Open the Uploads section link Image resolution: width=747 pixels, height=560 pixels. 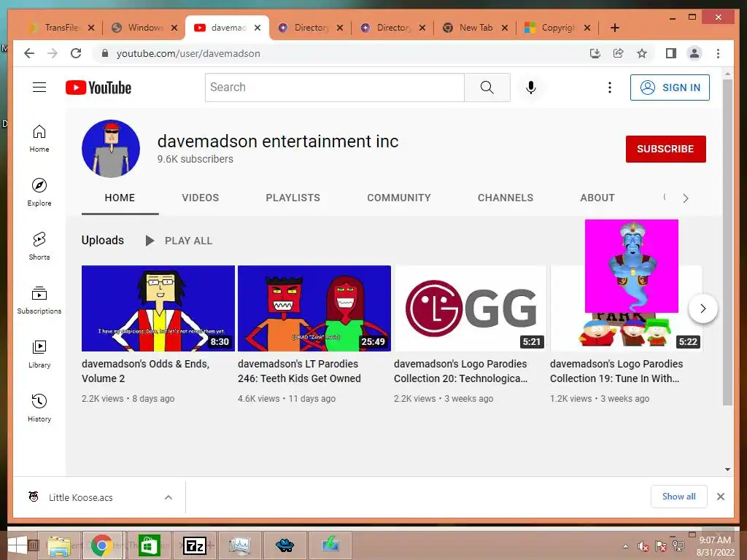[102, 241]
